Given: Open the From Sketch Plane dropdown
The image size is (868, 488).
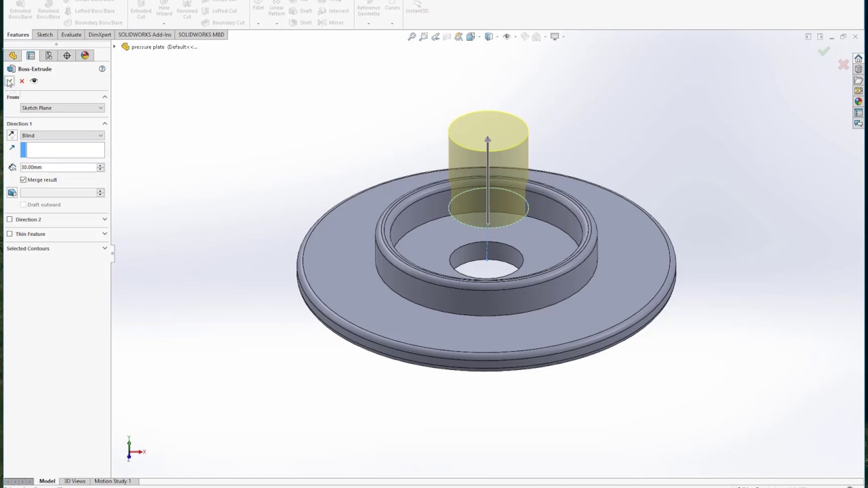Looking at the screenshot, I should click(62, 108).
